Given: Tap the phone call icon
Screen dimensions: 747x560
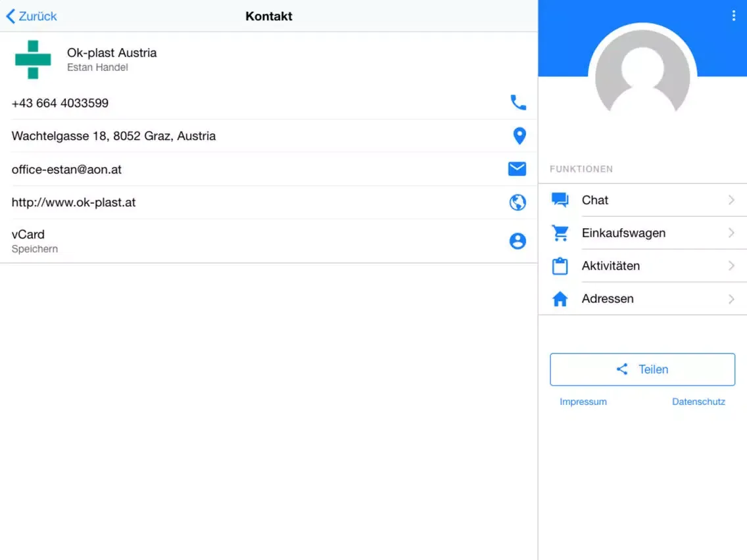Looking at the screenshot, I should [518, 103].
